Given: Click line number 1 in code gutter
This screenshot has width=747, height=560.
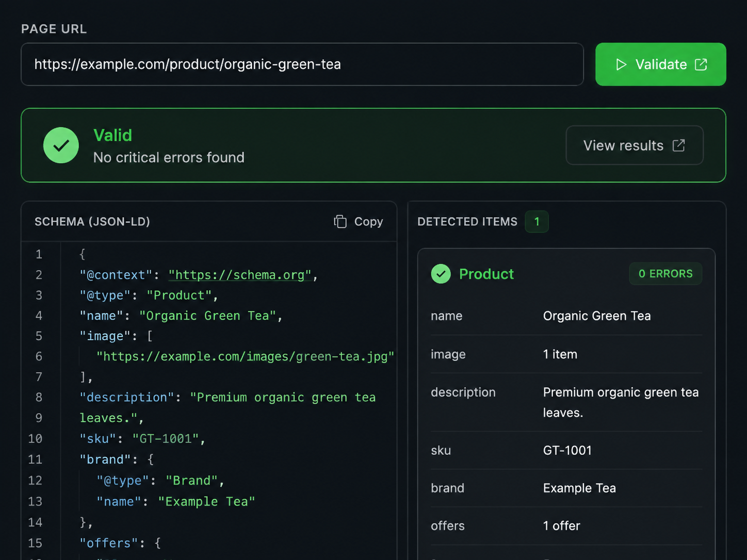Looking at the screenshot, I should 39,254.
